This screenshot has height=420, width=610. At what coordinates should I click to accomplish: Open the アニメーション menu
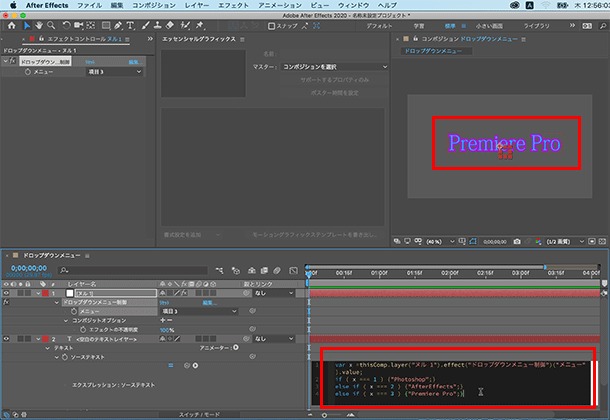280,5
